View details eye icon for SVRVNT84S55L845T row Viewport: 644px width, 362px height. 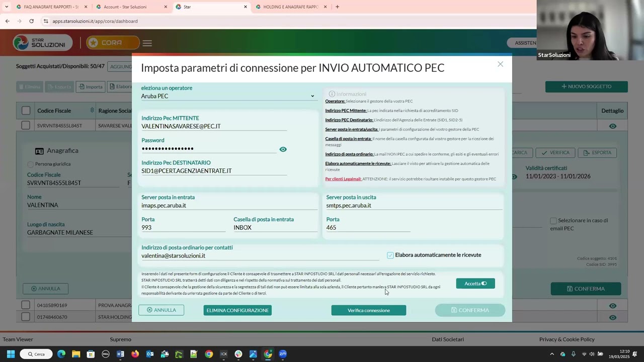612,126
